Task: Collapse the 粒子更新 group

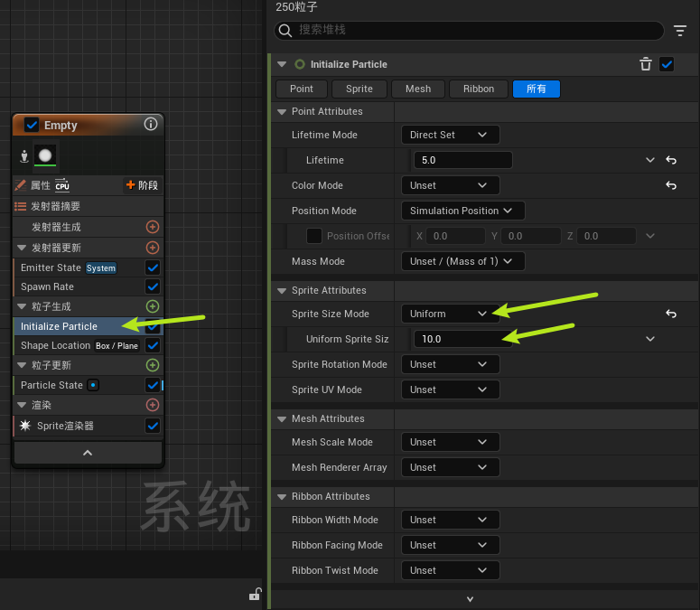Action: click(22, 365)
